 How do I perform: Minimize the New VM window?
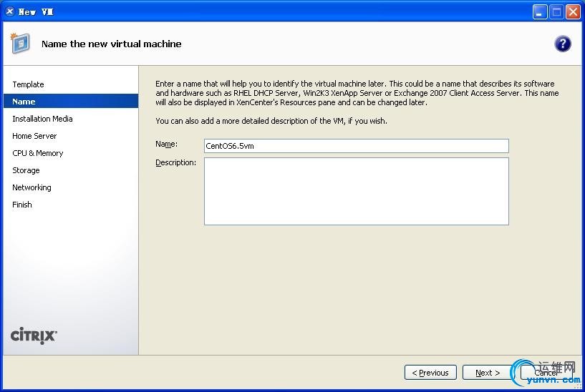point(541,11)
